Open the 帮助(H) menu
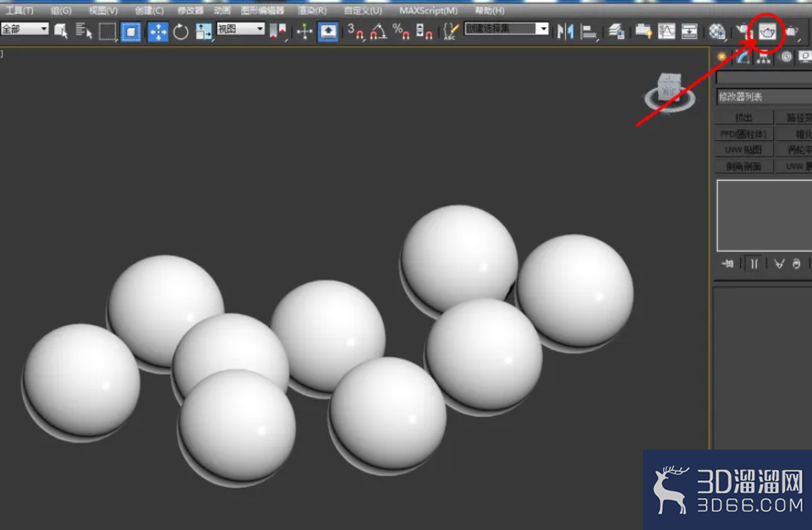This screenshot has height=530, width=812. pyautogui.click(x=490, y=10)
